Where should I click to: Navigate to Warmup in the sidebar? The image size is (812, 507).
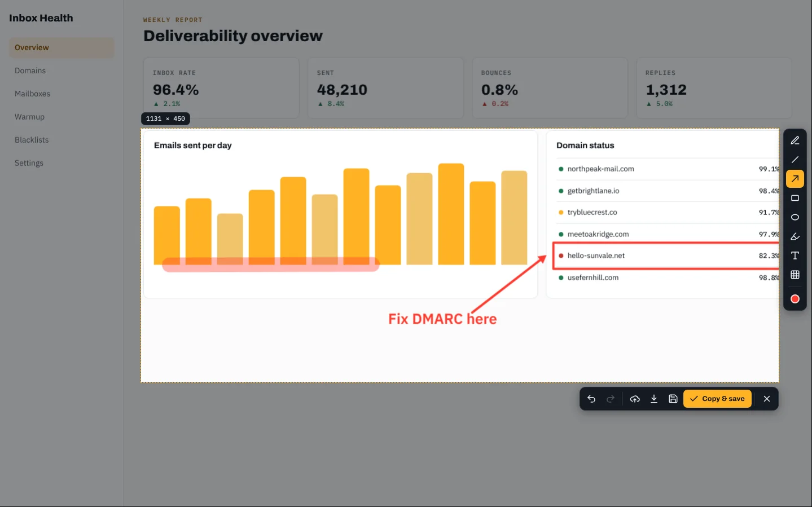[x=62, y=117]
